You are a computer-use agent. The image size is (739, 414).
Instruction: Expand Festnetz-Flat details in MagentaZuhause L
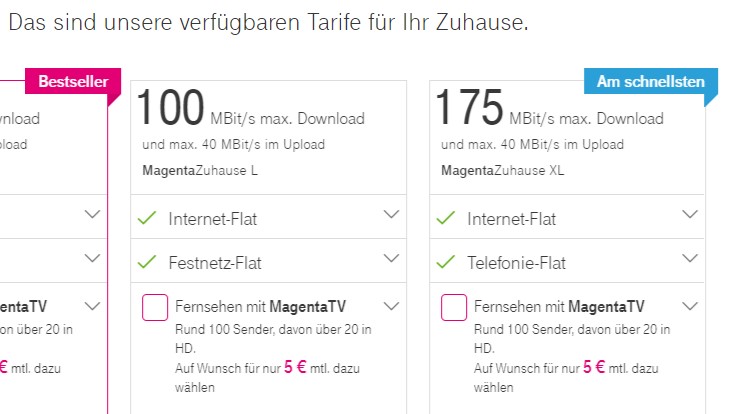(391, 258)
